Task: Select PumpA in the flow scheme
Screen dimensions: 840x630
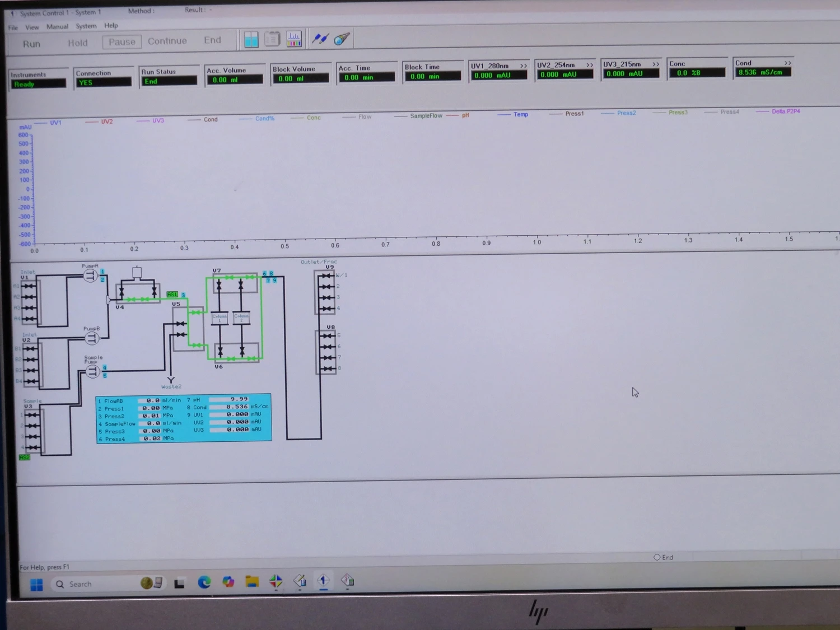Action: [x=90, y=276]
